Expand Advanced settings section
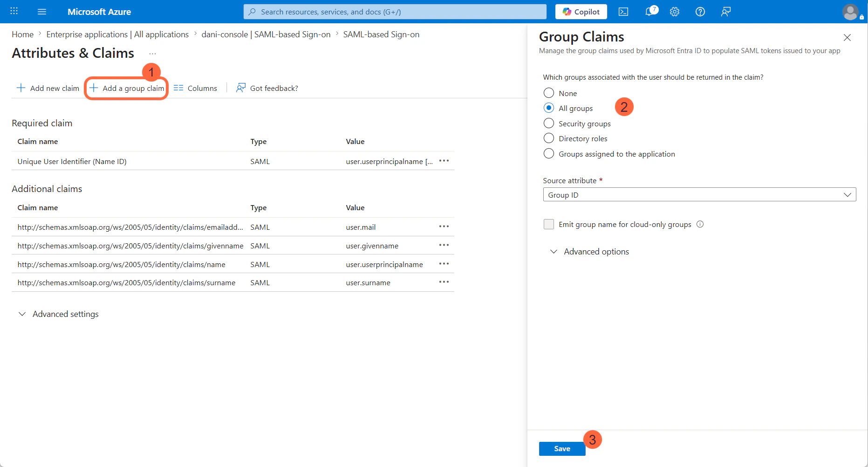This screenshot has height=467, width=868. (x=58, y=314)
